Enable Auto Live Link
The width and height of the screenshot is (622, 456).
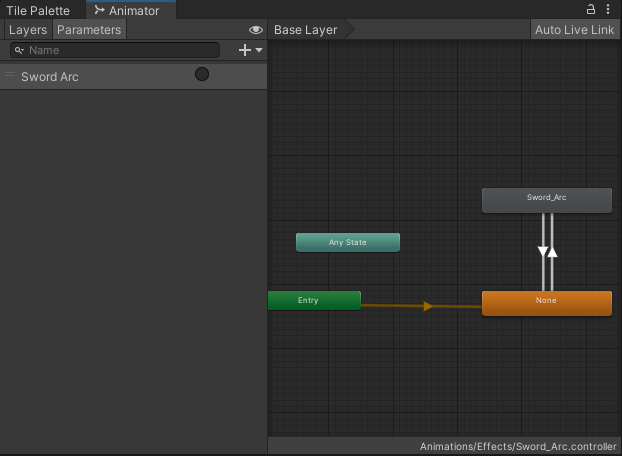coord(574,30)
